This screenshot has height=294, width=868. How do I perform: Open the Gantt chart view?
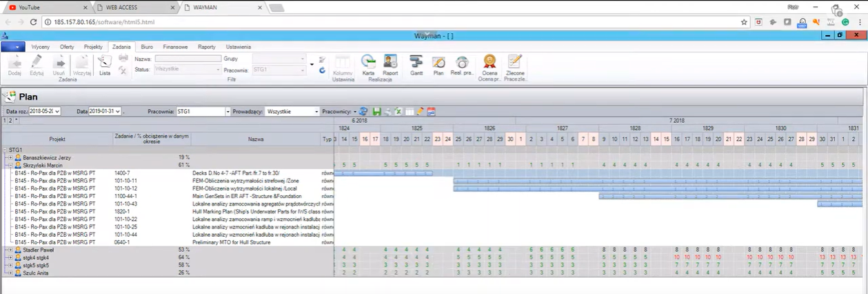416,64
